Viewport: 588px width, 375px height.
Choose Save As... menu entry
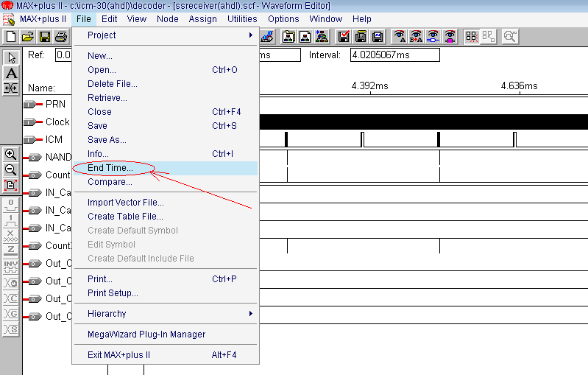point(166,140)
